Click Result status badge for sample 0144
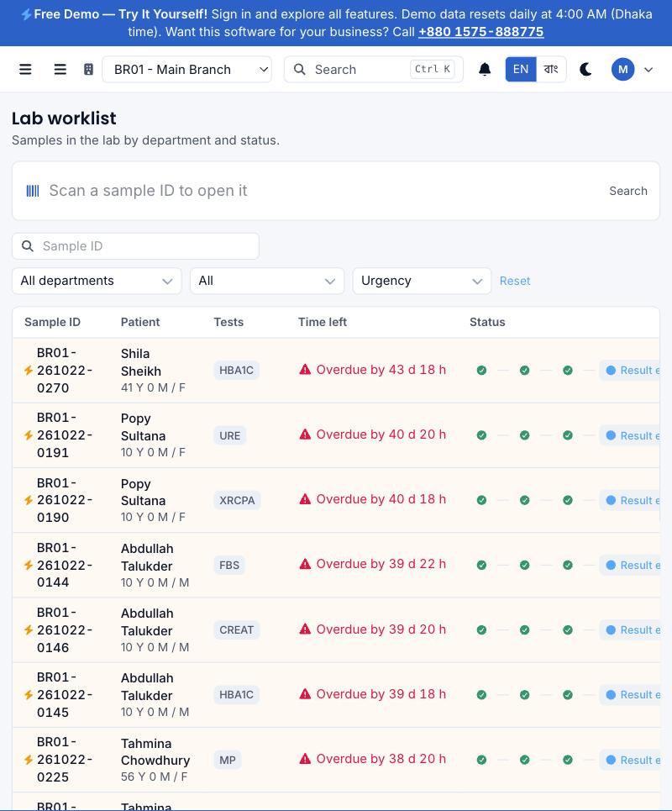 pos(630,565)
